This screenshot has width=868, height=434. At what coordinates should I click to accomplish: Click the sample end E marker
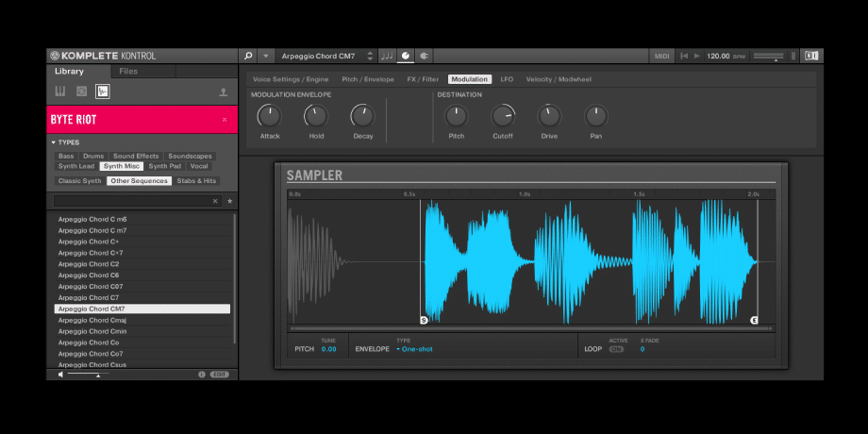(754, 320)
